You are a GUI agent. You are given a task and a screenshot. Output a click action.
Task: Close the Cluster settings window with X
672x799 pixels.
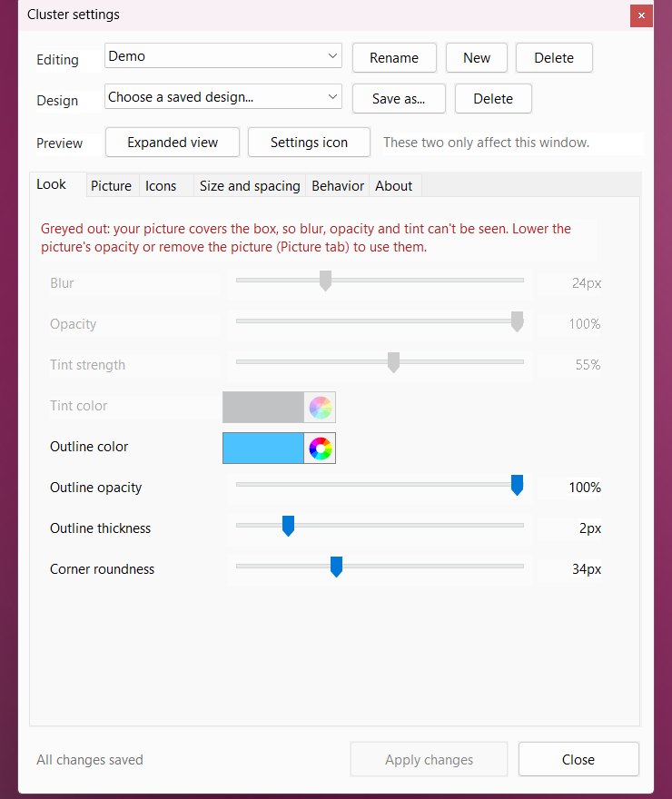pyautogui.click(x=641, y=15)
